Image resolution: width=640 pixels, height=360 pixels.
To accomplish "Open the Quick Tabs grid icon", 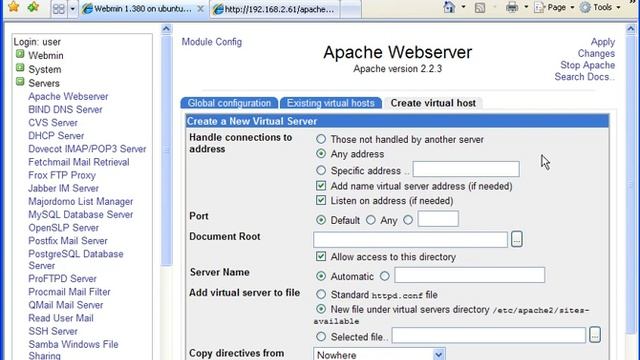I will 59,9.
